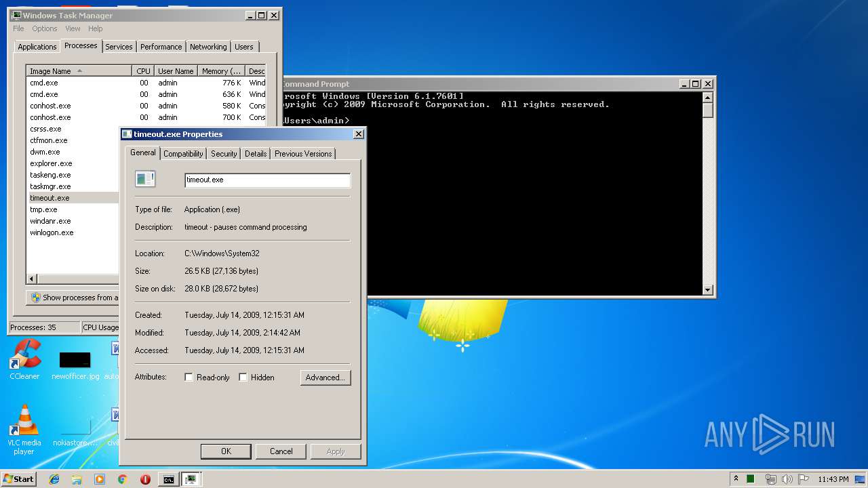
Task: Switch to Previous Versions tab
Action: [303, 154]
